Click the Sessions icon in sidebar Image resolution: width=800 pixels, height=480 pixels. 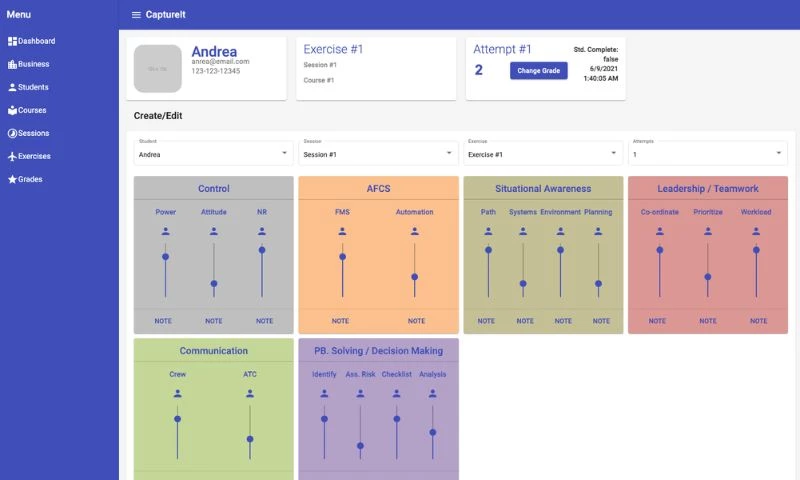12,133
